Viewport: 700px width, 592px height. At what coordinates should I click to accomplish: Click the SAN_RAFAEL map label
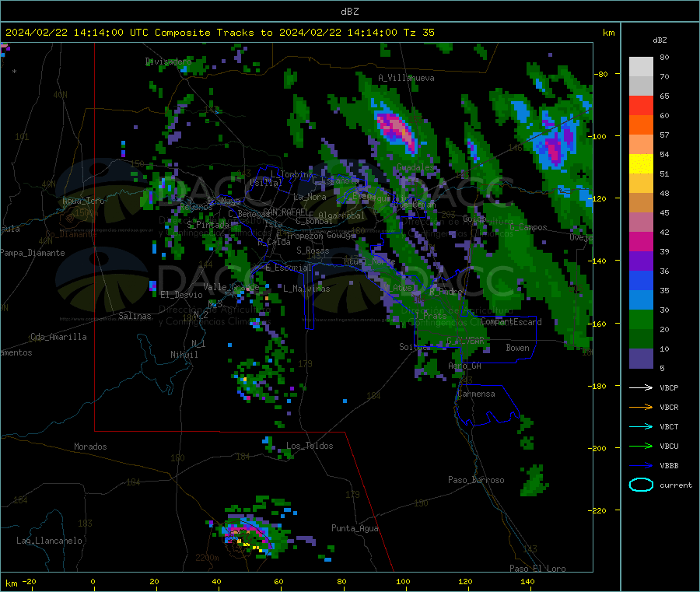(285, 212)
